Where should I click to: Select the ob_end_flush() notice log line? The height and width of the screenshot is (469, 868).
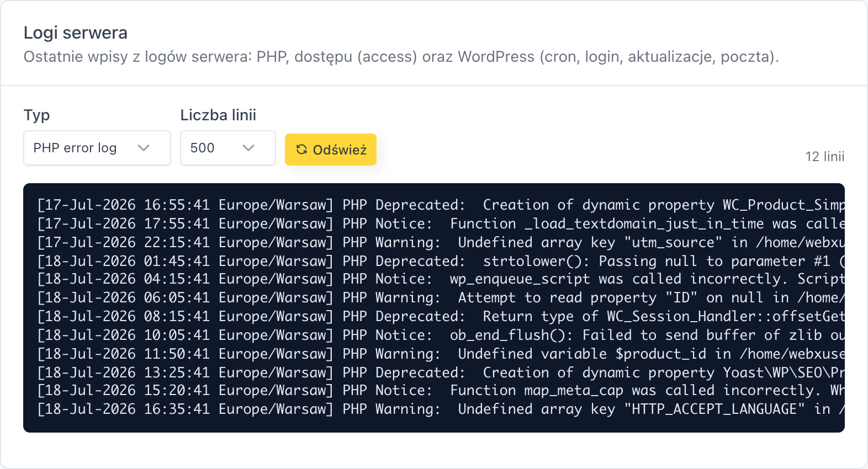point(441,335)
